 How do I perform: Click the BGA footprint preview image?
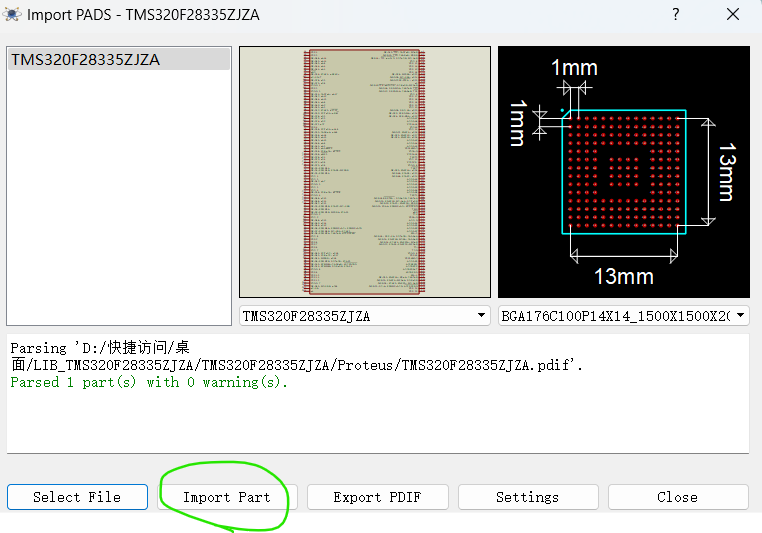(x=624, y=172)
